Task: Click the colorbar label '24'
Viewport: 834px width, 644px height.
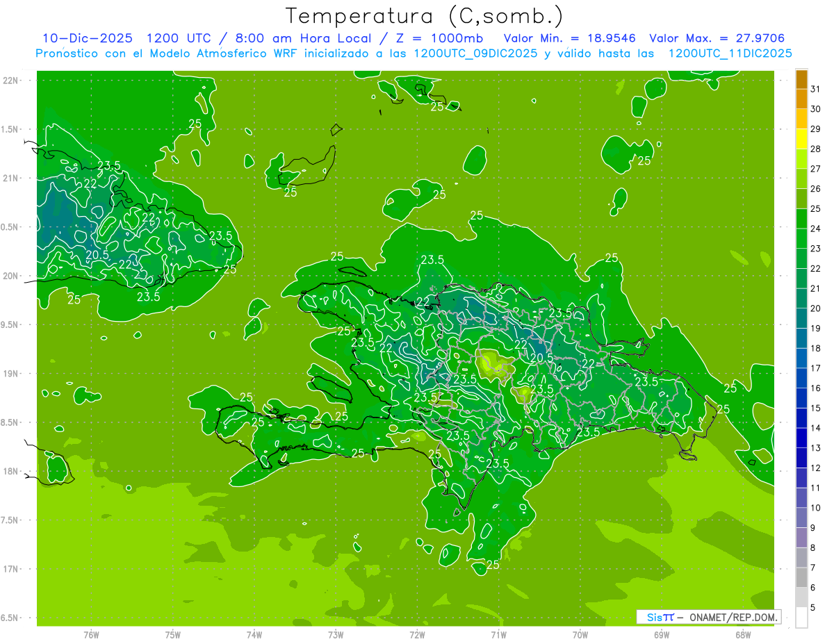Action: click(815, 229)
